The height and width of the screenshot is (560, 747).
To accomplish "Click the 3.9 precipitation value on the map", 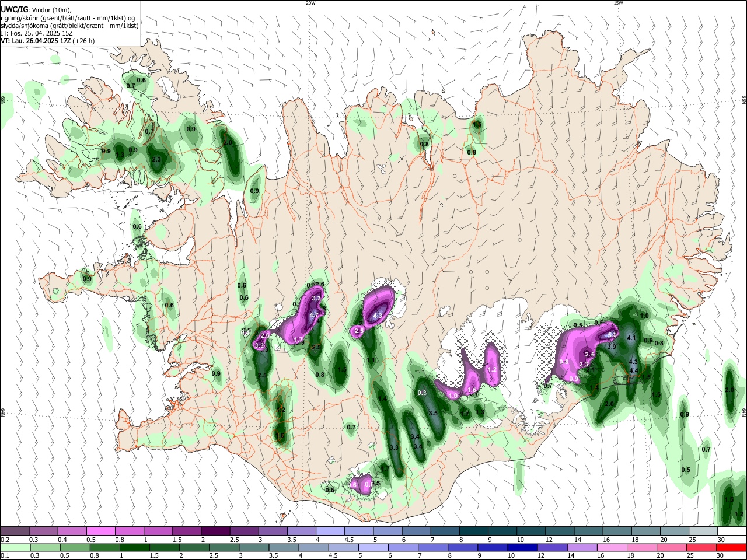I will click(612, 346).
